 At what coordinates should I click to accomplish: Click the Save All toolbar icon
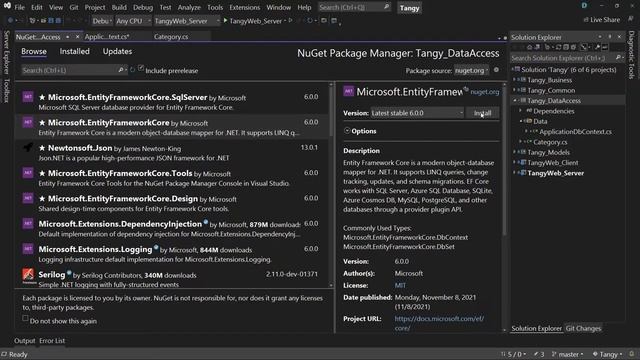click(58, 20)
